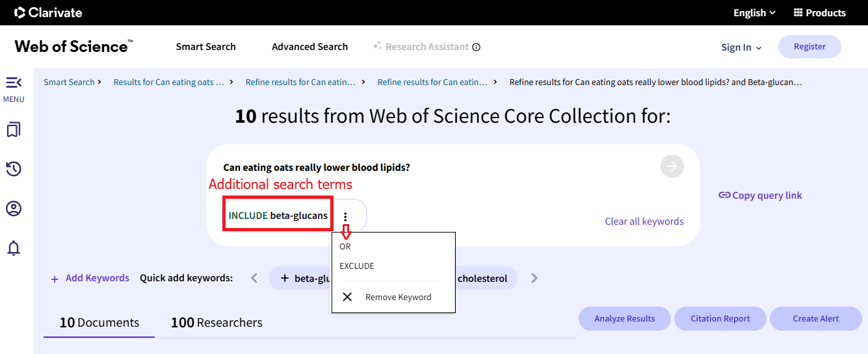Click Analyze Results button
This screenshot has height=354, width=868.
pos(624,318)
